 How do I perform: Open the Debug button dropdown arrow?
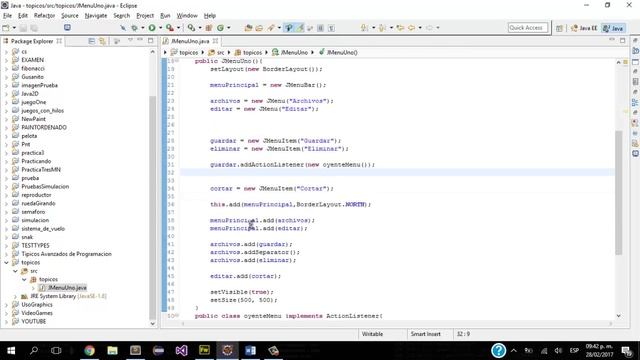(x=143, y=28)
